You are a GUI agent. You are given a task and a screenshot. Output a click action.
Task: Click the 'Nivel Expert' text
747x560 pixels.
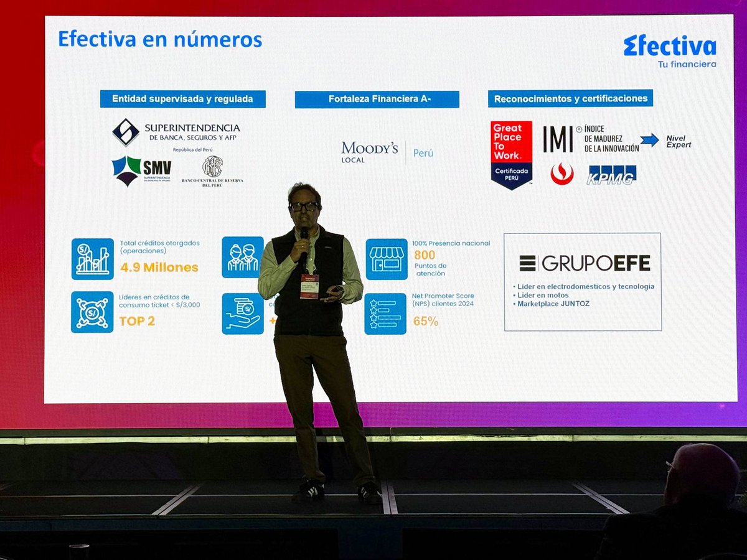(x=679, y=141)
